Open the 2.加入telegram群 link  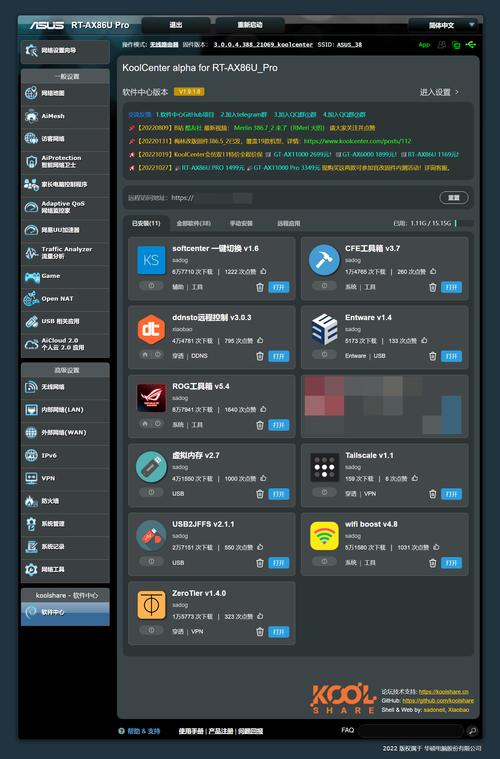click(243, 115)
